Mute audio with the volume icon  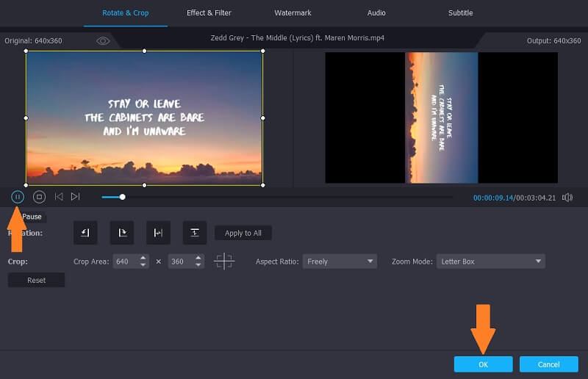coord(567,197)
